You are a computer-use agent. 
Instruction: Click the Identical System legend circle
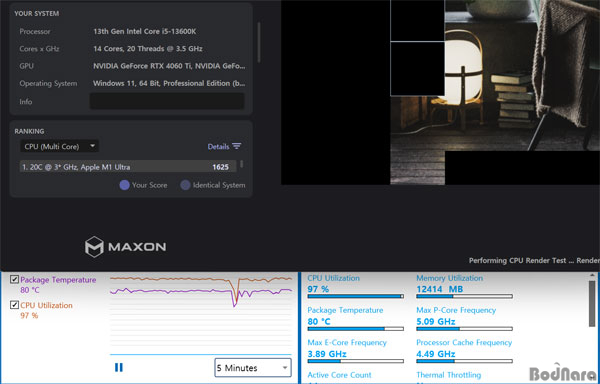(x=185, y=185)
